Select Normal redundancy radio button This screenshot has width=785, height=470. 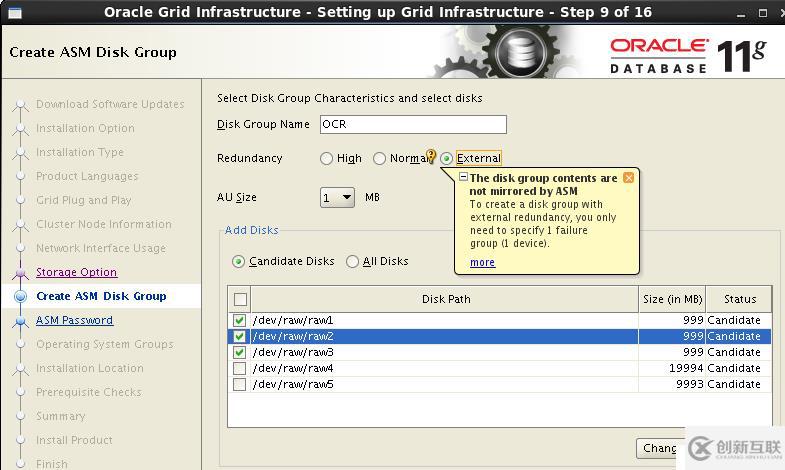(x=380, y=158)
